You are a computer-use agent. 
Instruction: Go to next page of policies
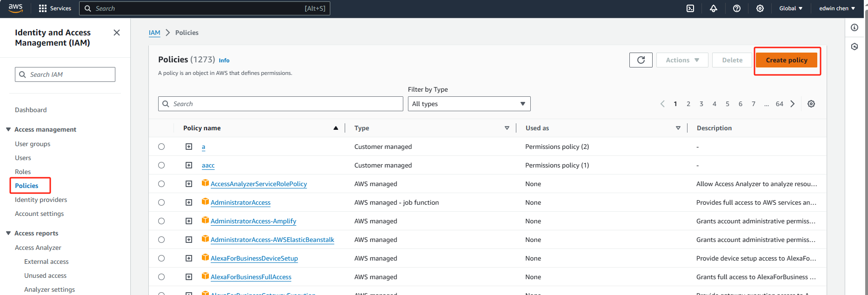point(793,104)
